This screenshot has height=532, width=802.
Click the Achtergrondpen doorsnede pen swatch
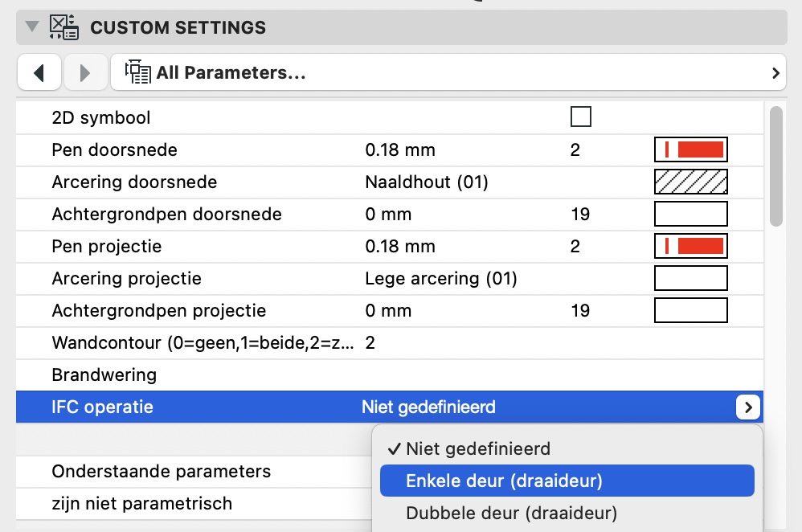coord(691,214)
